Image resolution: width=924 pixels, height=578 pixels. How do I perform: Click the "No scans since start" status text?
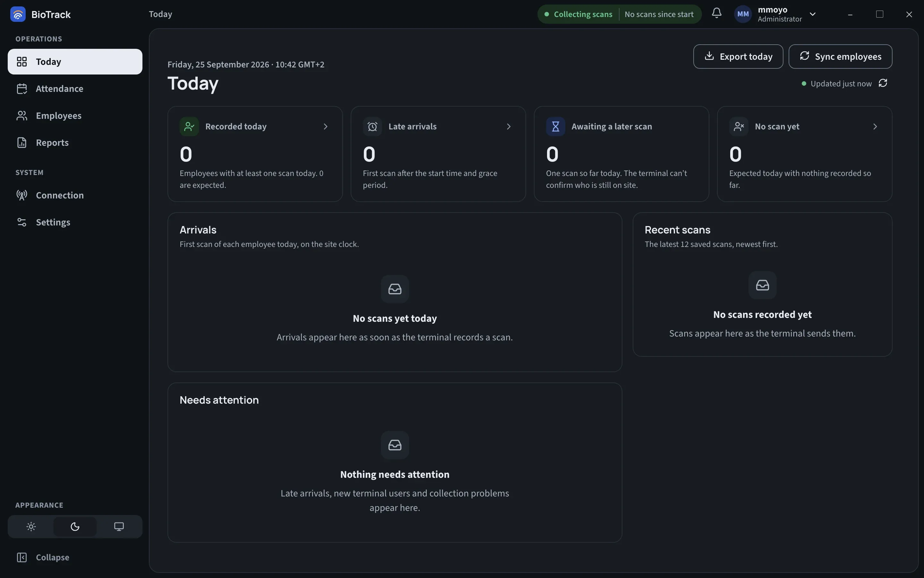(x=659, y=14)
